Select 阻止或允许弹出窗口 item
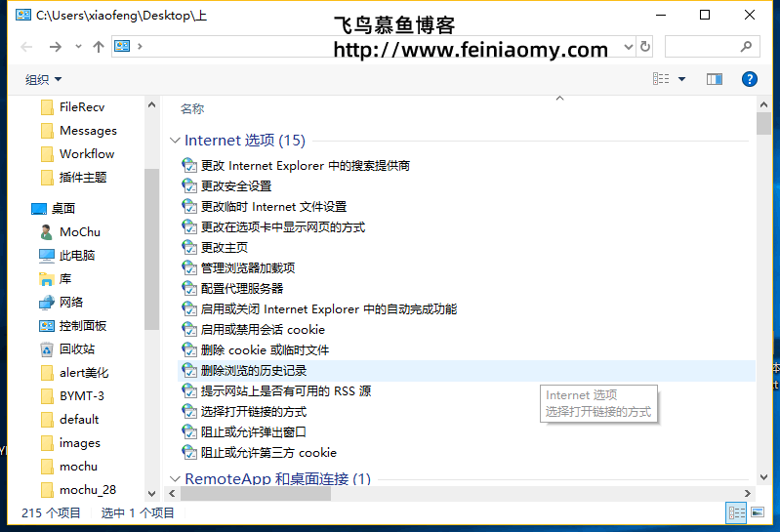This screenshot has width=780, height=532. click(x=244, y=432)
